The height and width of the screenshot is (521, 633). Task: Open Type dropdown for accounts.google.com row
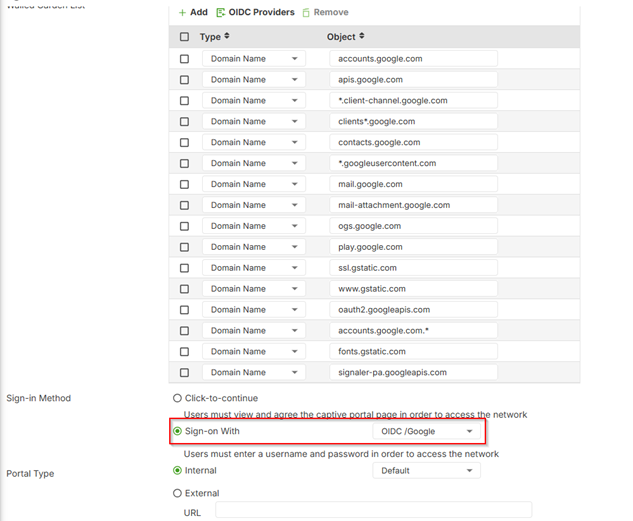click(x=254, y=59)
